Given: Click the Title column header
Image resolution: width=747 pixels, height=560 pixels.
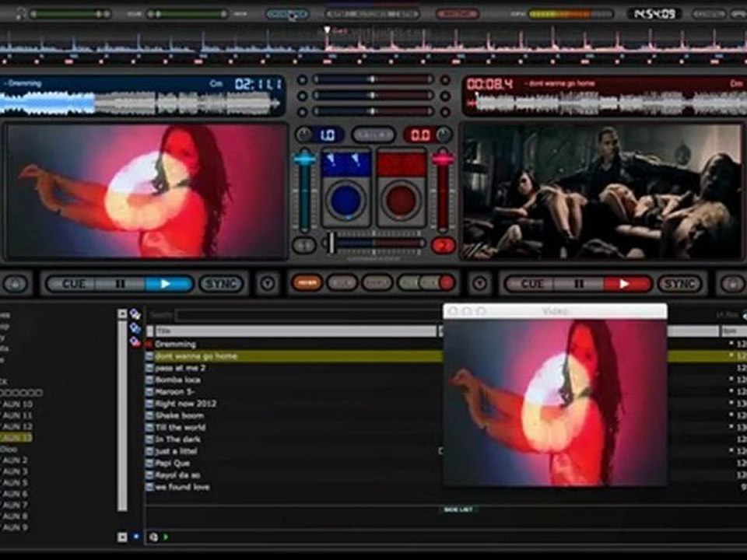Looking at the screenshot, I should (295, 331).
